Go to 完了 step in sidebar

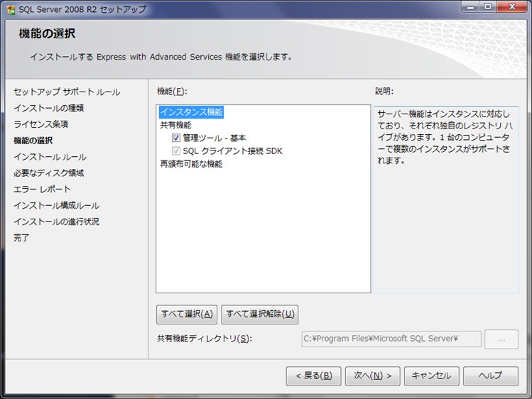point(21,238)
